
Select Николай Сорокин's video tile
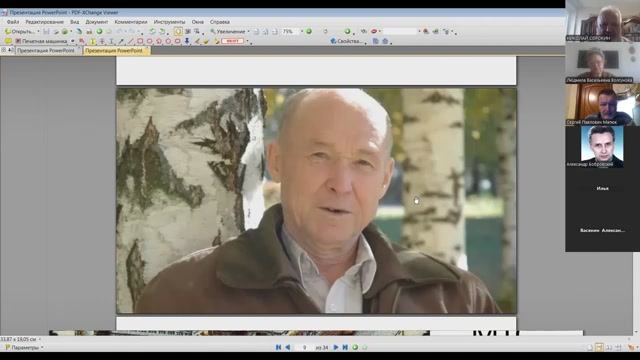(602, 21)
